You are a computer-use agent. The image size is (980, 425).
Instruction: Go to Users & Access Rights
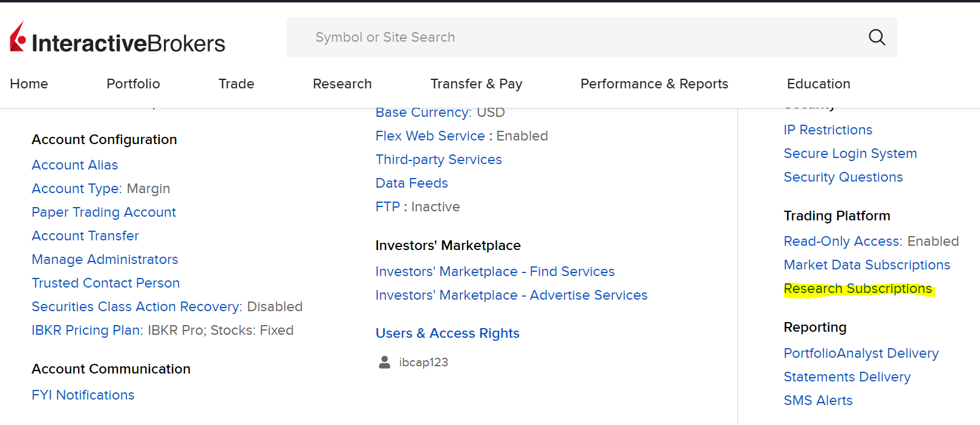[447, 334]
